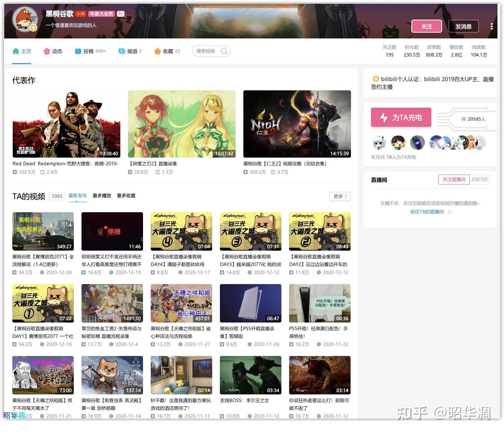504x434 pixels.
Task: Click play count icon under Red Dead video
Action: (x=15, y=172)
